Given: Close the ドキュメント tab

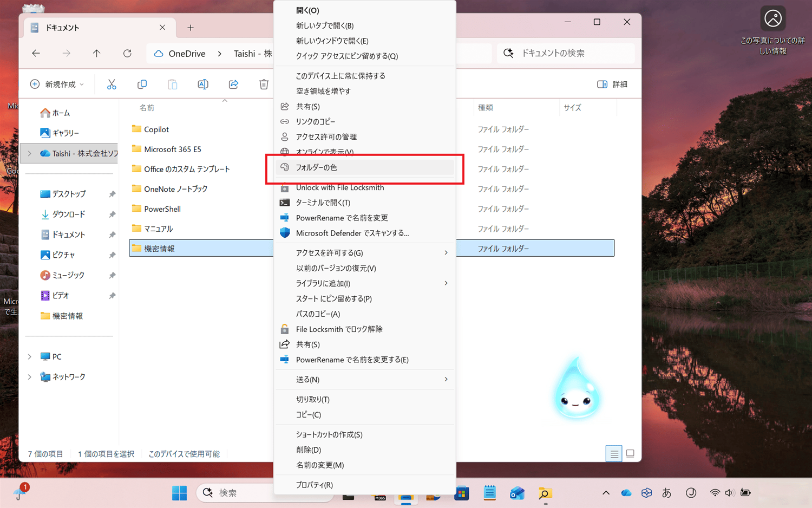Looking at the screenshot, I should [162, 27].
